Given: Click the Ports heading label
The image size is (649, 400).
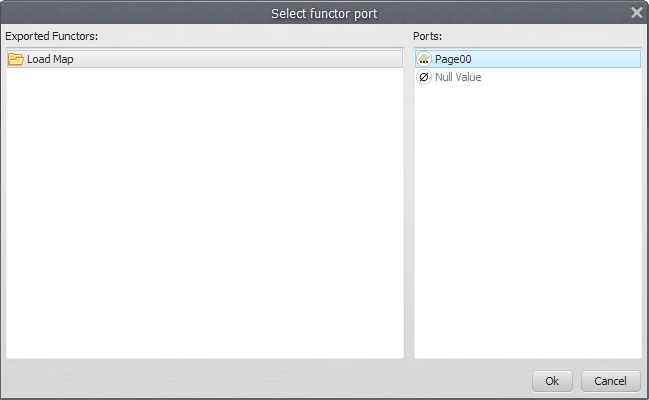Looking at the screenshot, I should point(428,37).
